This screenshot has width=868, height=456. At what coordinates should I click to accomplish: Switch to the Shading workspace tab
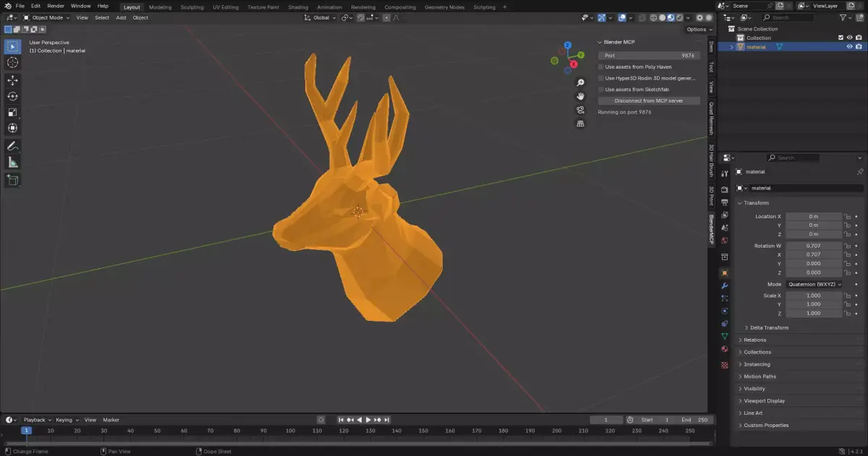pyautogui.click(x=298, y=7)
